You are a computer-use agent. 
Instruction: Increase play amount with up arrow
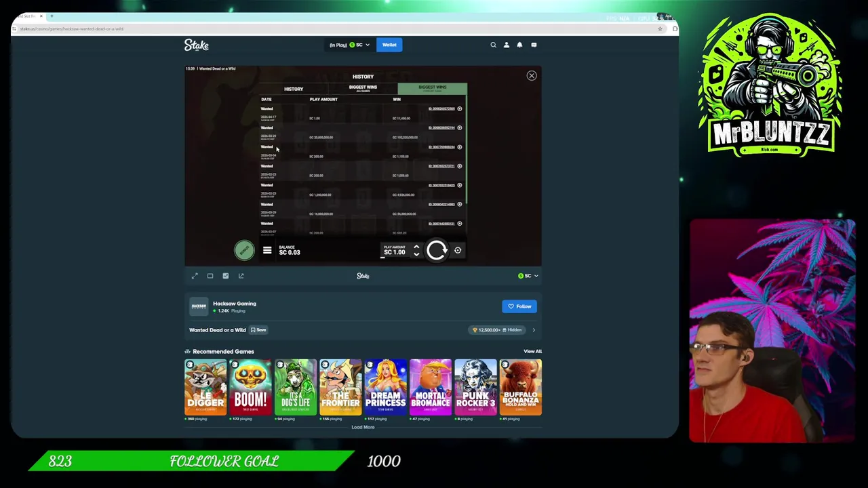tap(416, 247)
